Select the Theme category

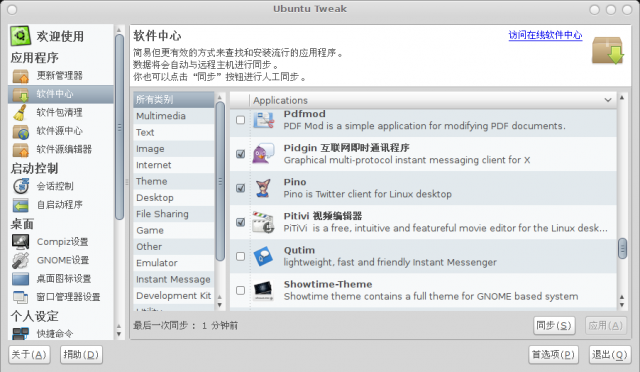pos(173,181)
